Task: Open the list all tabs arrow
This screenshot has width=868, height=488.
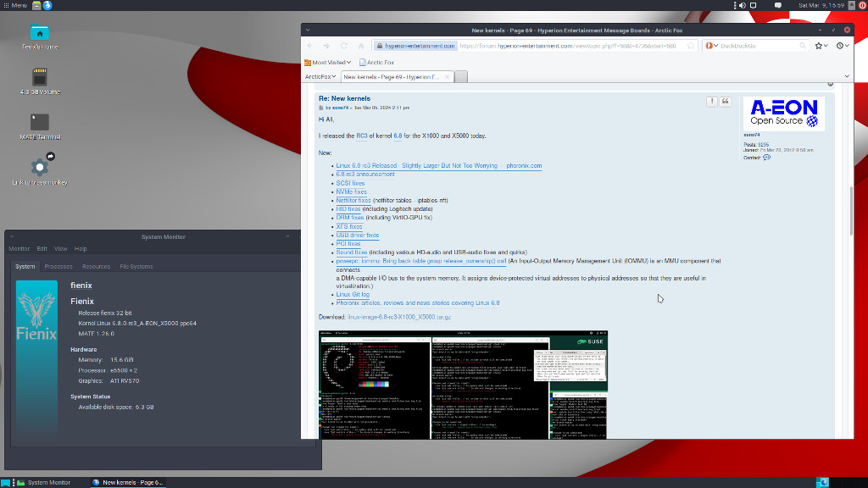Action: point(847,77)
